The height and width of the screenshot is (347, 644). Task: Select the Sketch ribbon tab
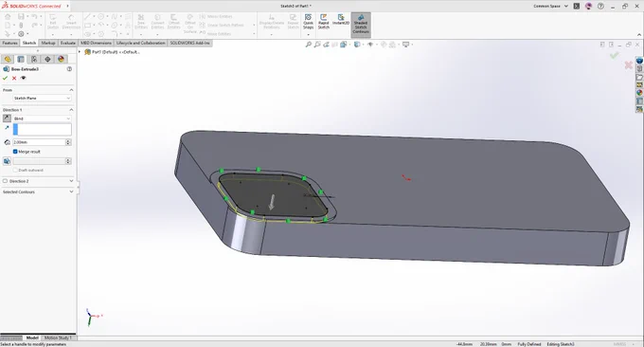click(x=29, y=43)
